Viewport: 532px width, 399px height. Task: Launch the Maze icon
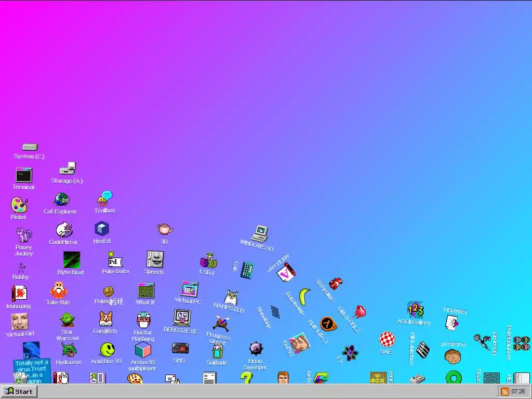[491, 378]
